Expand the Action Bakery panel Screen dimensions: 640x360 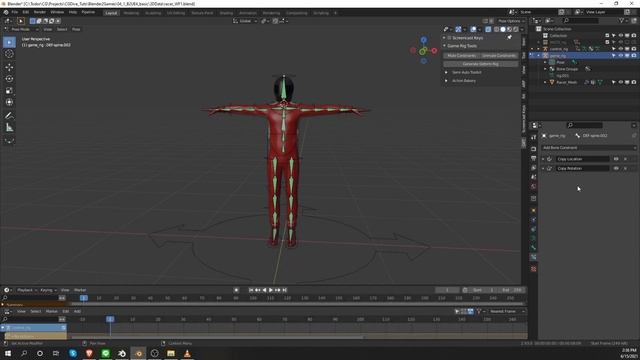[463, 81]
